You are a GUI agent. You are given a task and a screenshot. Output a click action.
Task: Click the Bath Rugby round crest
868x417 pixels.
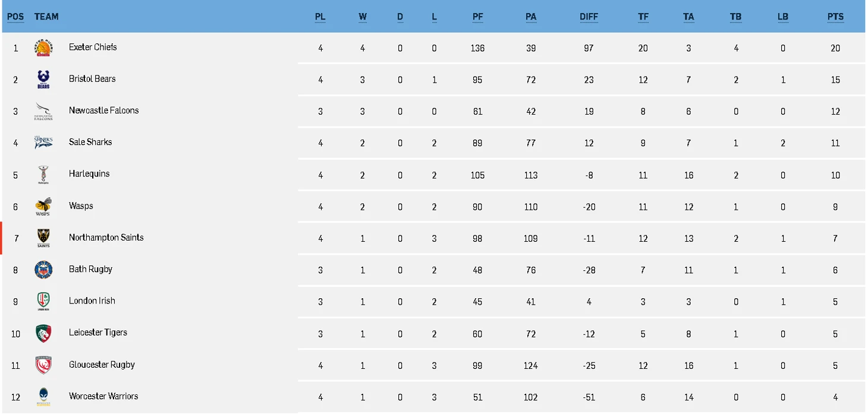coord(43,270)
